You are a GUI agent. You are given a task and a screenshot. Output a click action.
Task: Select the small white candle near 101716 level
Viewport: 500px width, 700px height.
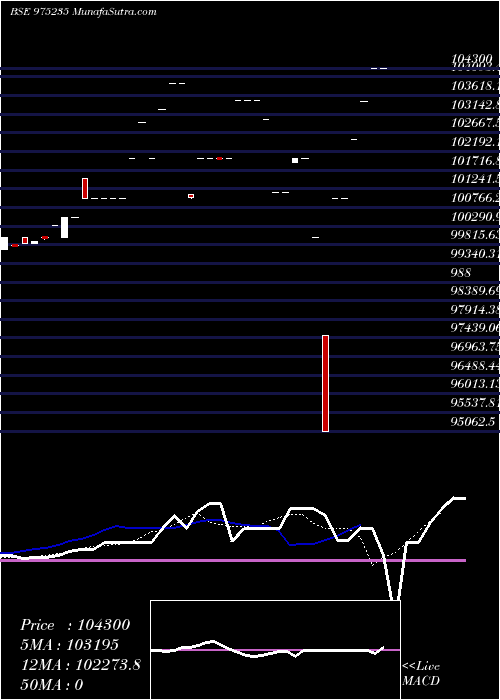point(295,160)
